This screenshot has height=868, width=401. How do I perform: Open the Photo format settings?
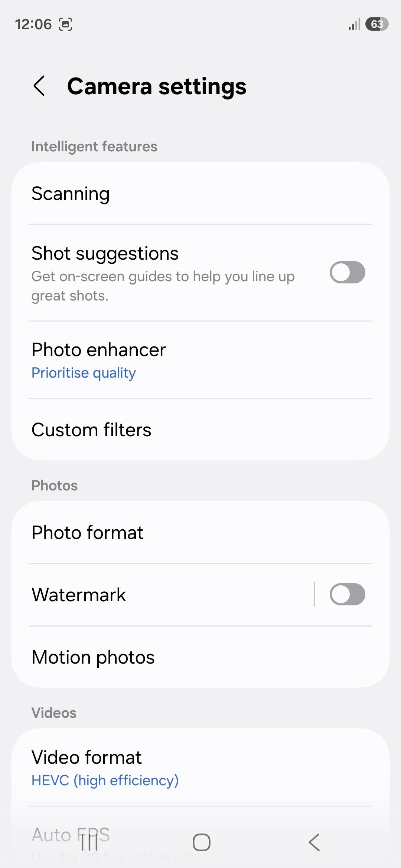[x=200, y=532]
